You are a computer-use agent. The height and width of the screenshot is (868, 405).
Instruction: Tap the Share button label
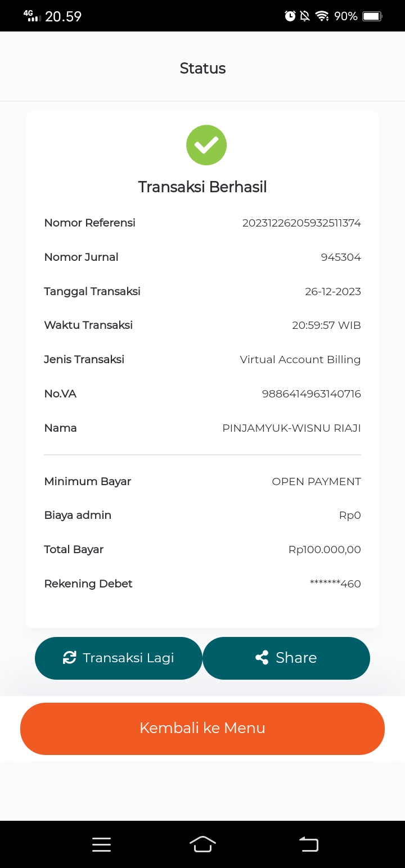(x=296, y=658)
